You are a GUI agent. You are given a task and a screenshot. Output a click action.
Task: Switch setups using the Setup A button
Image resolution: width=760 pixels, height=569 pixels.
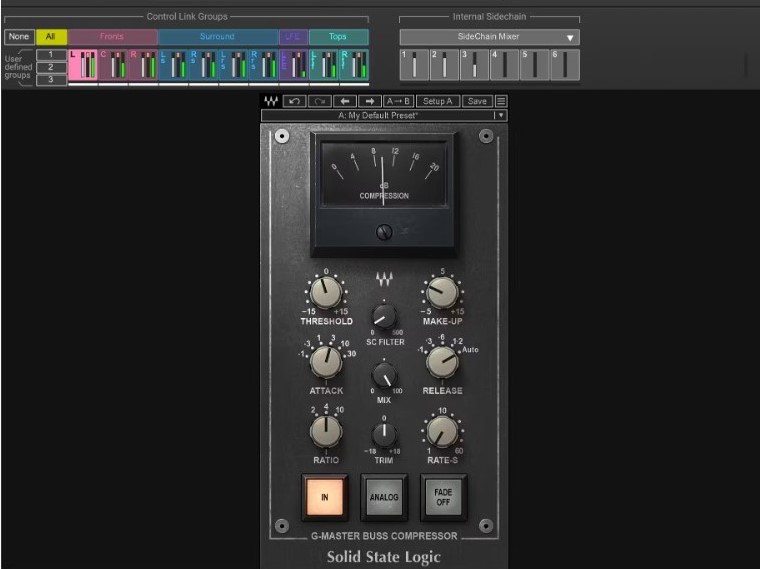(438, 101)
